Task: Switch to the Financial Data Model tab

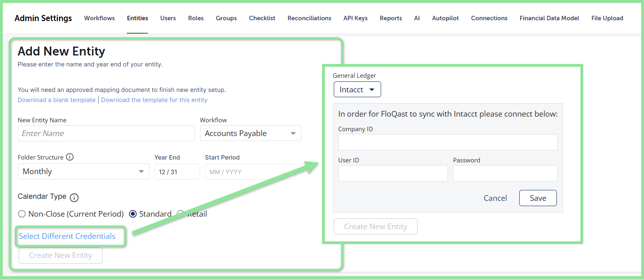Action: click(549, 18)
